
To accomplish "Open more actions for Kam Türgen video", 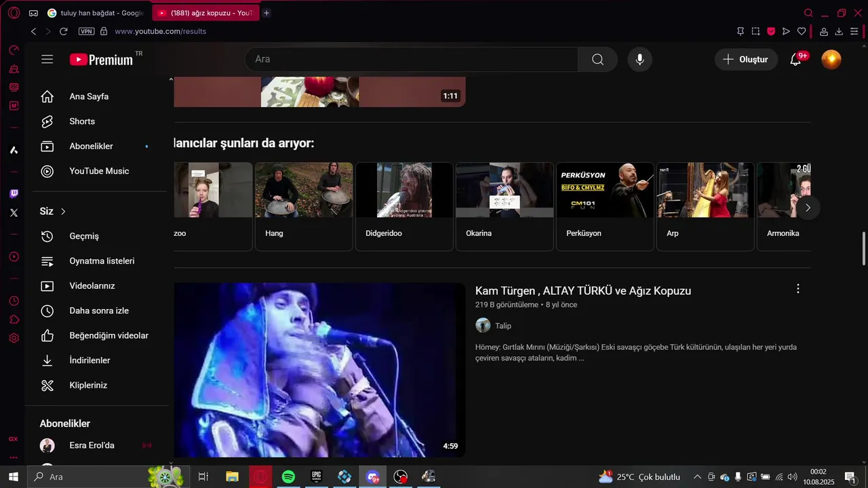I will tap(797, 289).
